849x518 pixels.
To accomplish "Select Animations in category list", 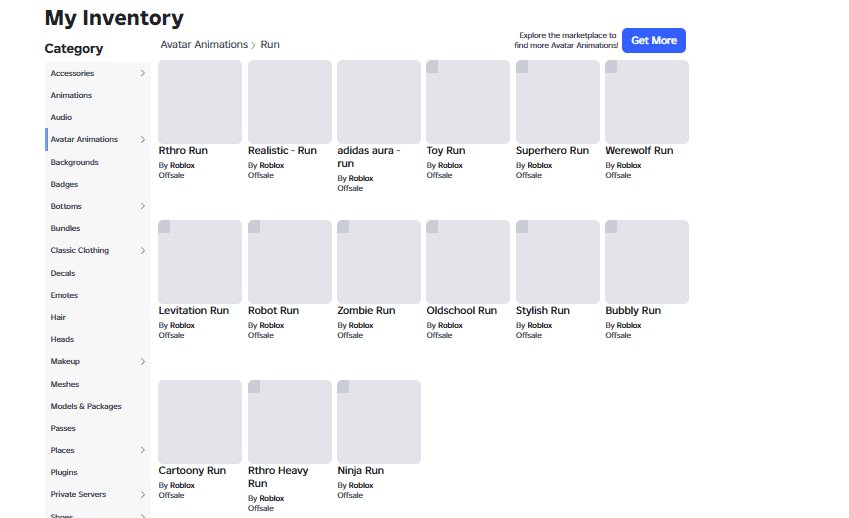I will 71,95.
